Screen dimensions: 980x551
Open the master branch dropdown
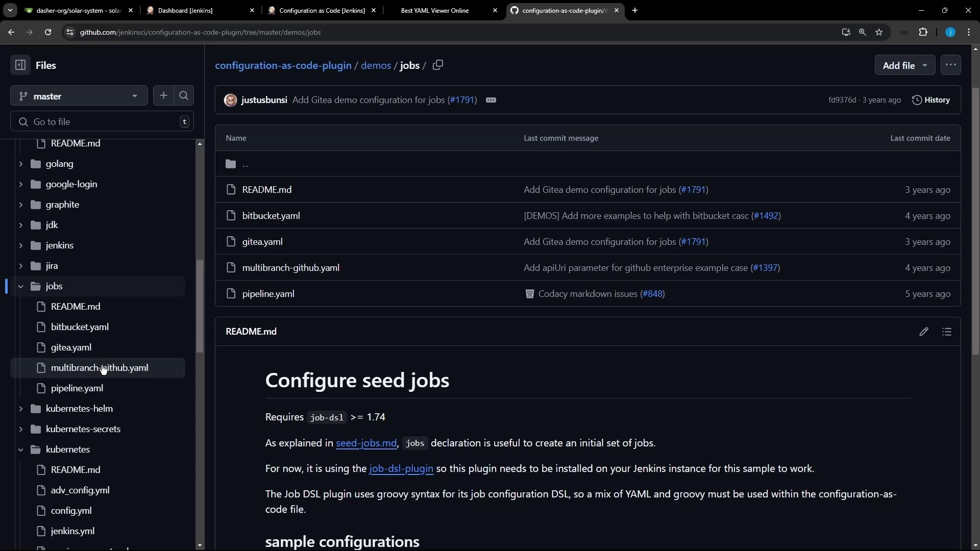[79, 96]
